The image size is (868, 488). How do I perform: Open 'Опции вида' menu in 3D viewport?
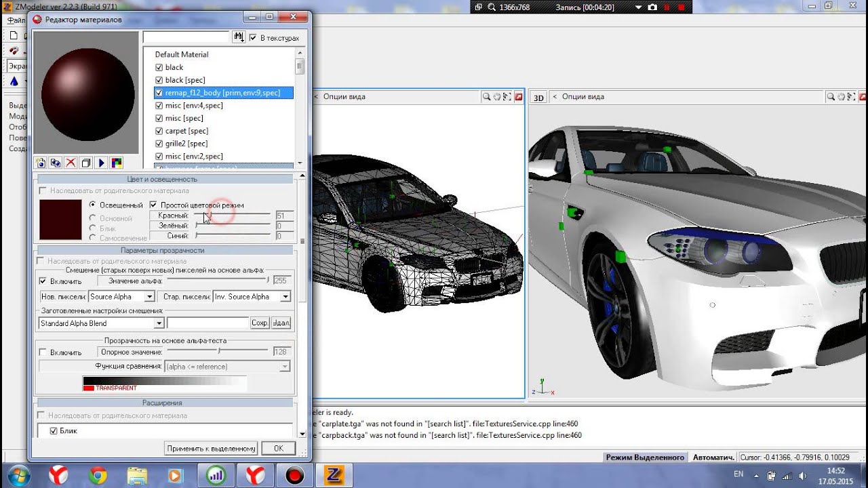point(583,97)
